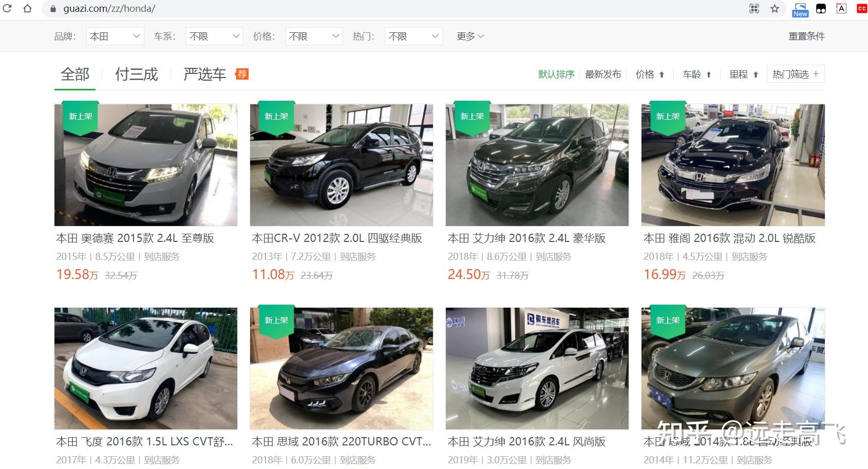Switch to the 严选车 tab
868x469 pixels.
pos(205,74)
